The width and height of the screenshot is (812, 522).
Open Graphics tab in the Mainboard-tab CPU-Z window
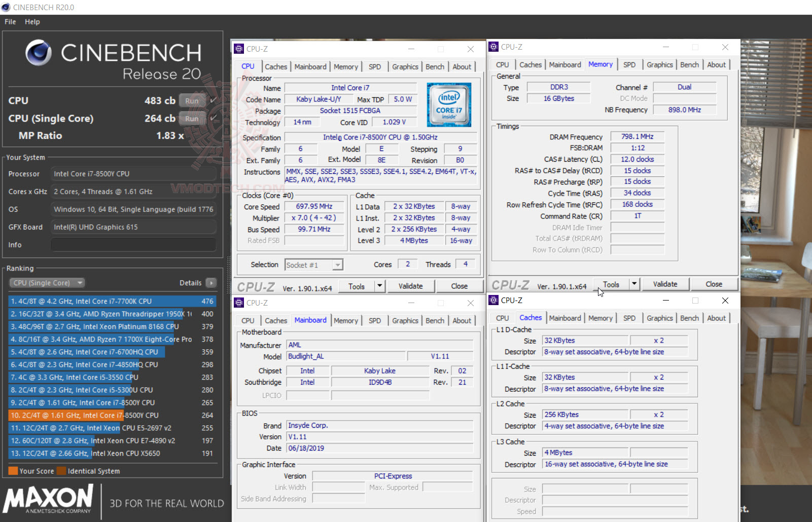tap(405, 320)
